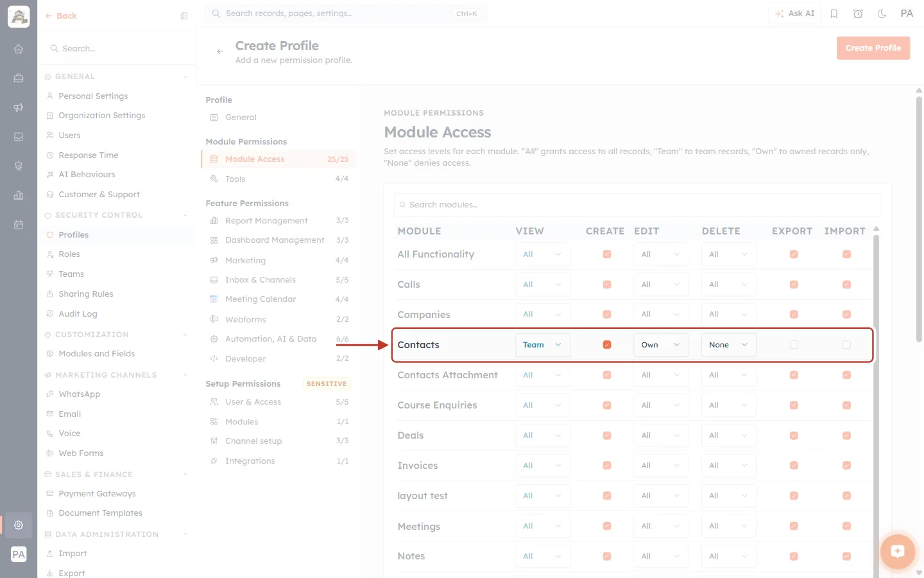The width and height of the screenshot is (924, 578).
Task: Collapse the Security Control section
Action: (x=185, y=215)
